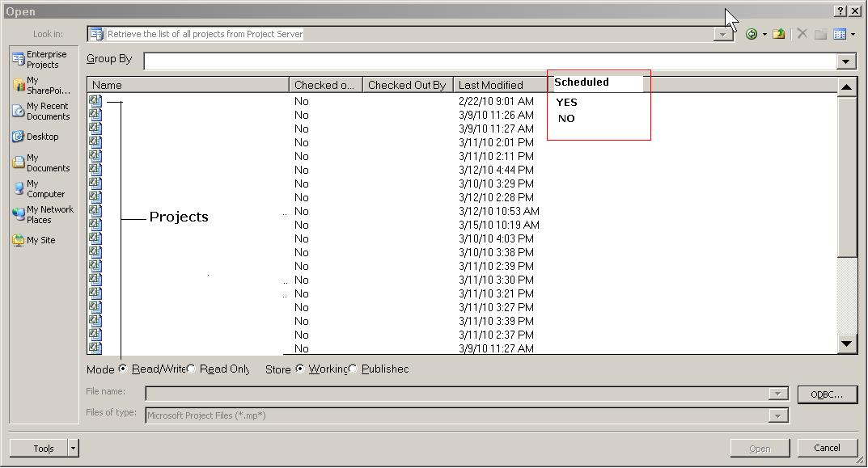Click the down arrow of the list's vertical scrollbar
Image resolution: width=868 pixels, height=468 pixels.
pyautogui.click(x=846, y=344)
